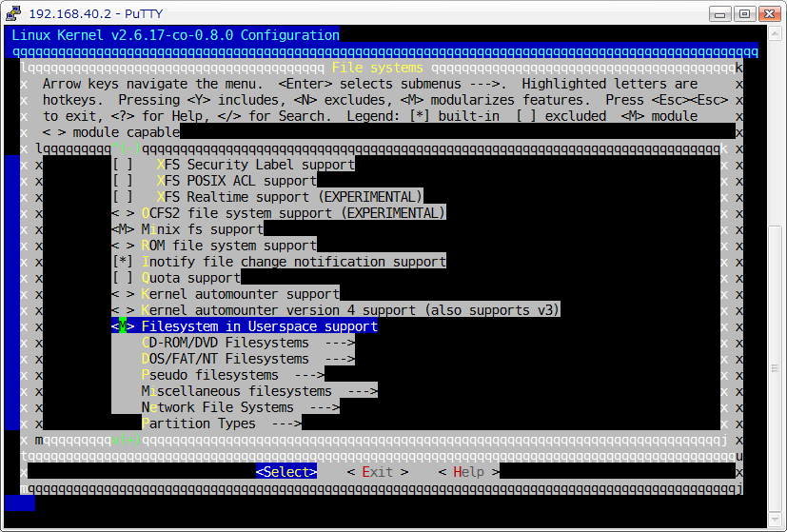The width and height of the screenshot is (787, 532).
Task: Toggle XFS POSIX ACL support checkbox
Action: click(123, 181)
